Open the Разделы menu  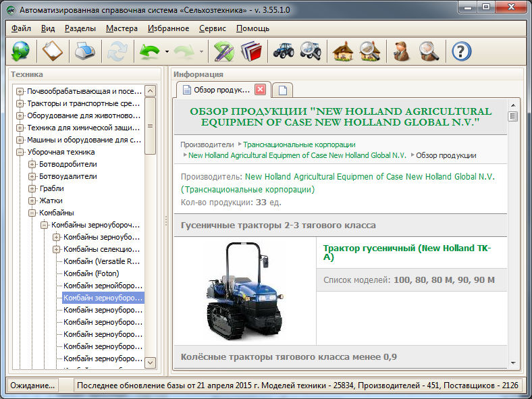[80, 28]
